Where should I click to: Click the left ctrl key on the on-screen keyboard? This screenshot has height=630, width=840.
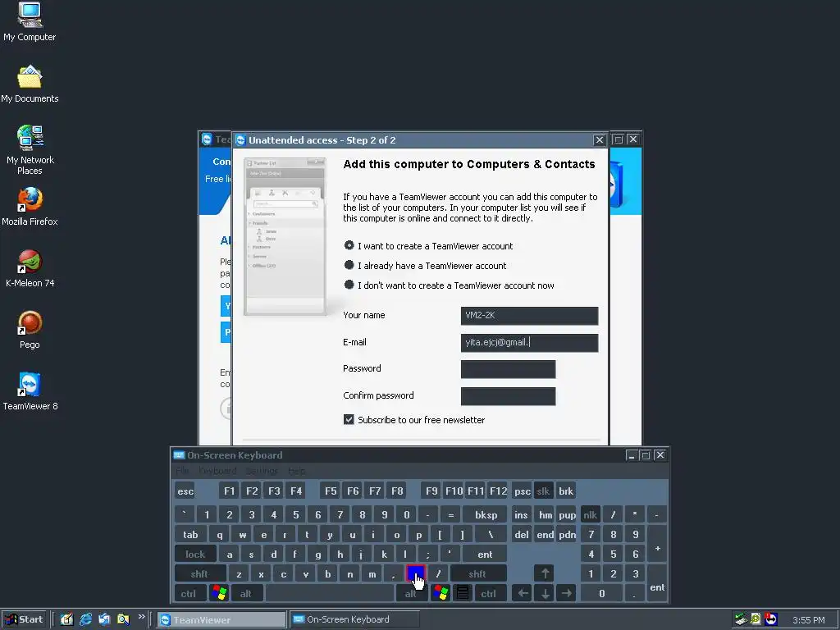coord(189,593)
